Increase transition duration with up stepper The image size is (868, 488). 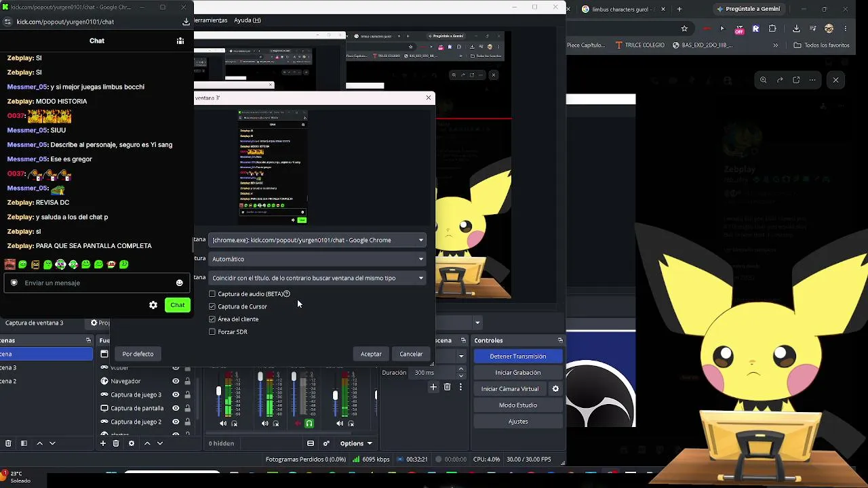click(x=461, y=369)
